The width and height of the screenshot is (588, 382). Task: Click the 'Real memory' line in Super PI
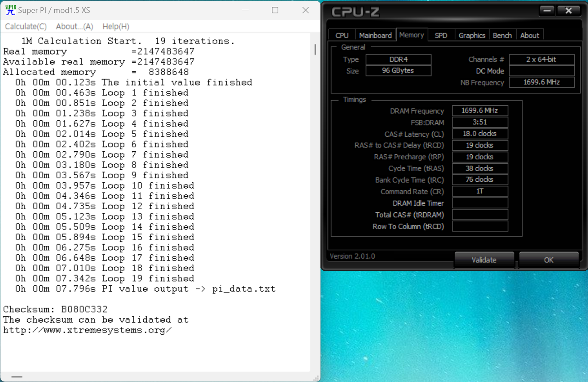click(99, 52)
